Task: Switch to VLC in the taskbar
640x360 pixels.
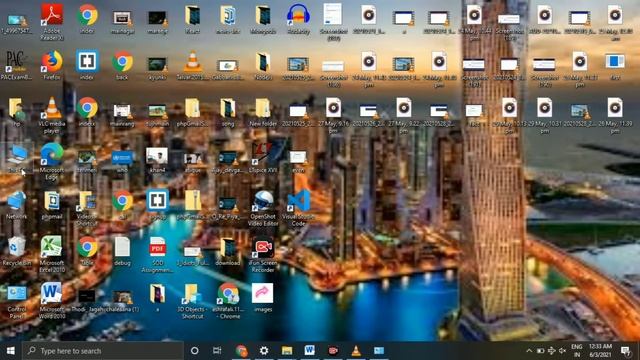Action: coord(356,351)
